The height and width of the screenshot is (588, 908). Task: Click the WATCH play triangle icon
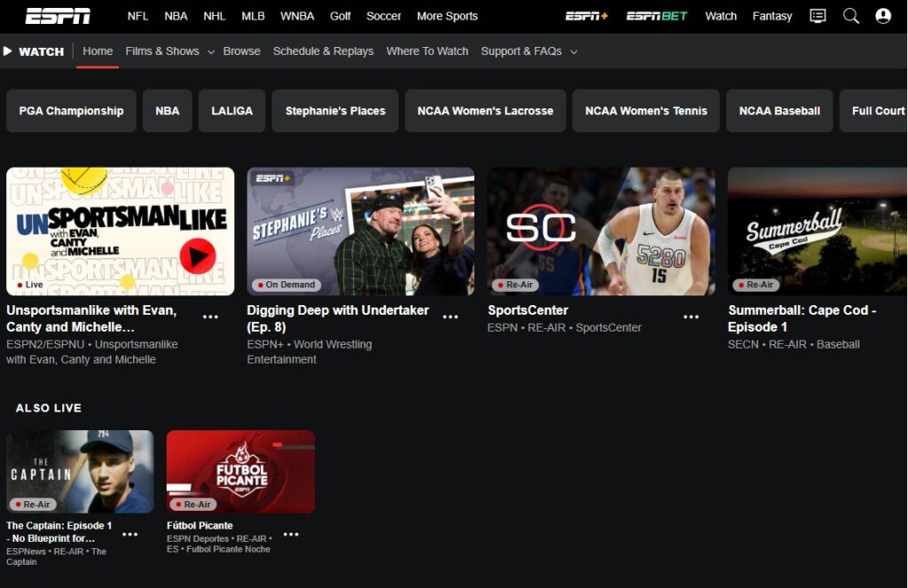click(7, 51)
